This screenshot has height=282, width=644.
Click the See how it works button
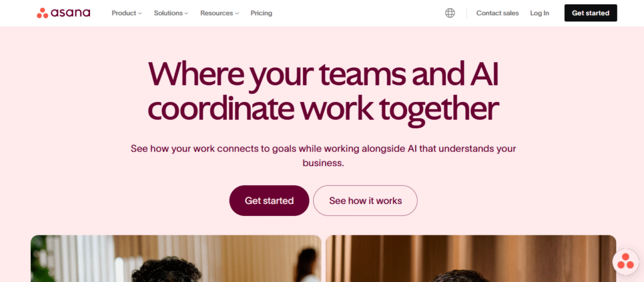pyautogui.click(x=365, y=201)
